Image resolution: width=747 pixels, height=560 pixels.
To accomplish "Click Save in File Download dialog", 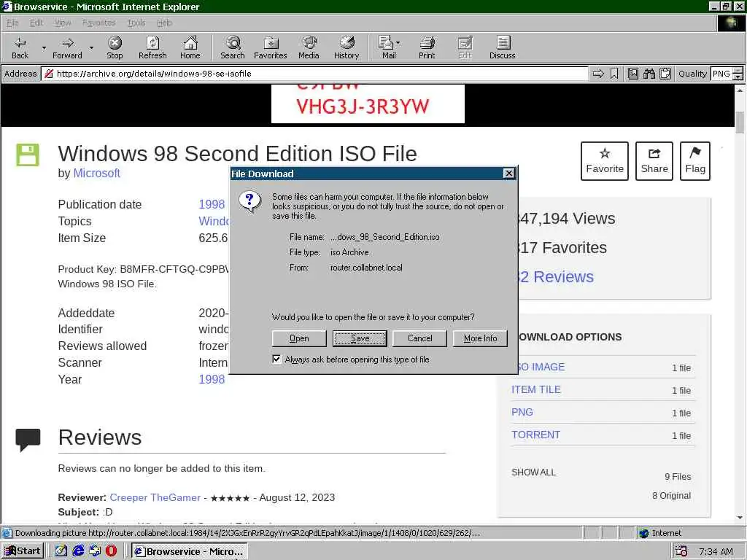I will pos(360,338).
